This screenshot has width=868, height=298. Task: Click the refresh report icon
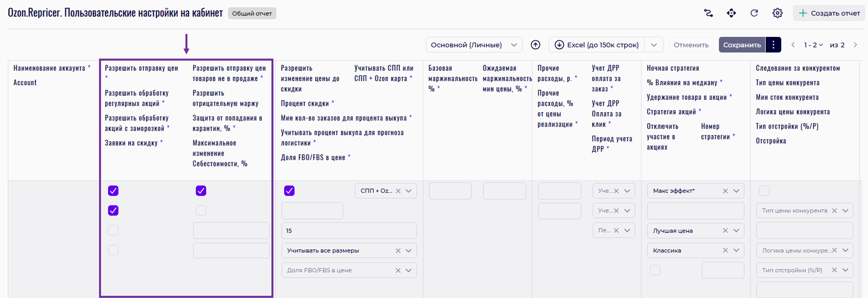[754, 13]
